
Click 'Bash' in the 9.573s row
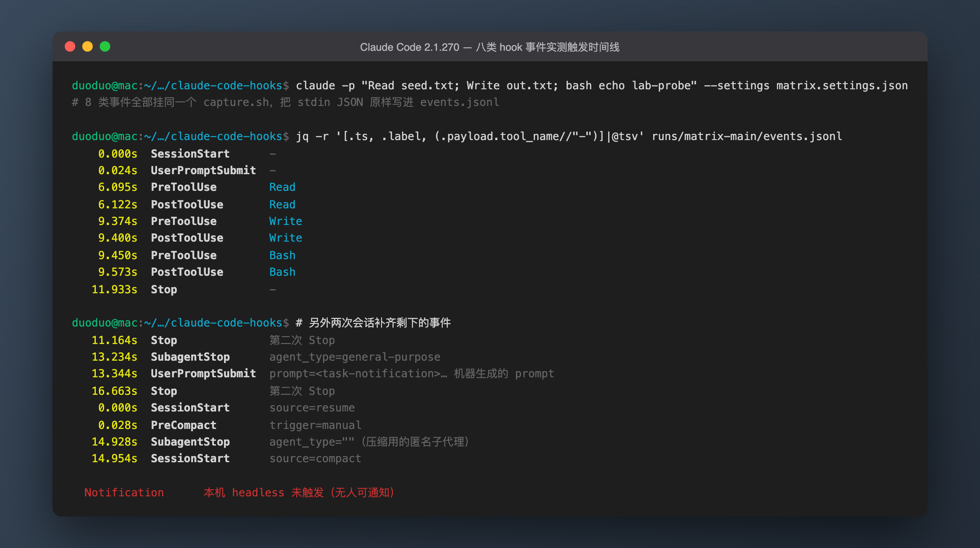[x=282, y=272]
